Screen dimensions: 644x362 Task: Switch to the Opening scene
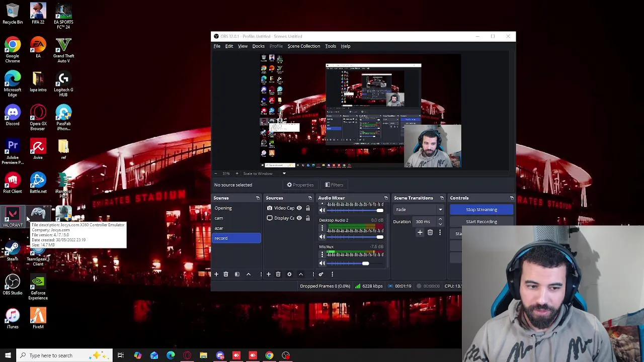click(236, 208)
